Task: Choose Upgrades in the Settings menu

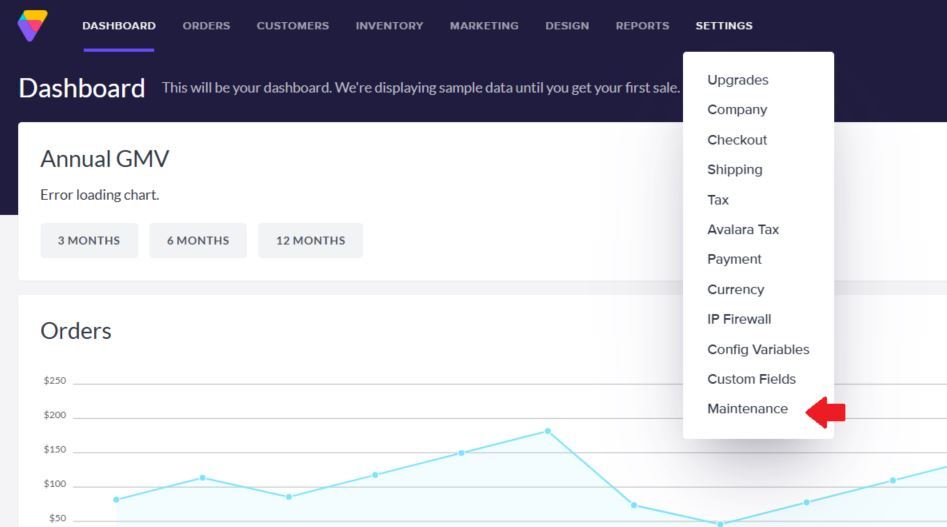Action: (x=737, y=80)
